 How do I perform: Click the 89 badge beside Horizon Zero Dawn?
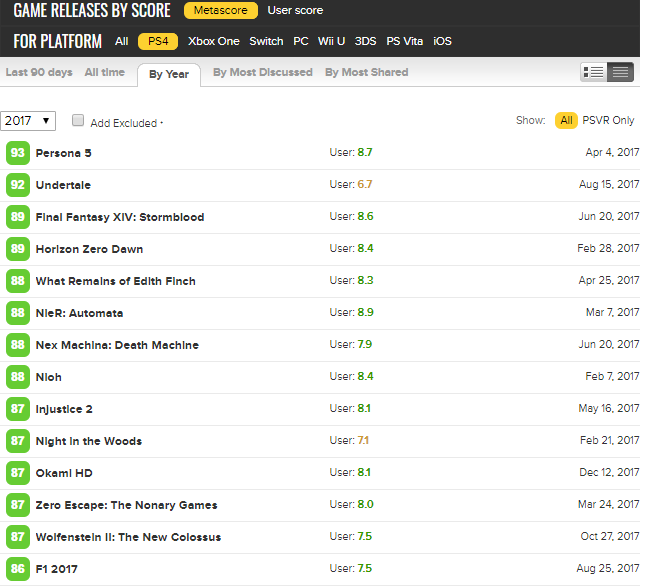tap(18, 249)
